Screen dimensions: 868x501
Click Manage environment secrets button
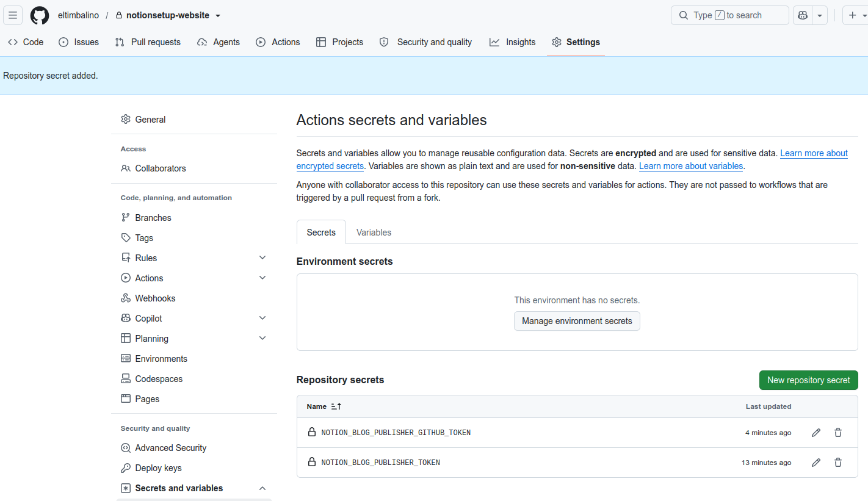tap(577, 321)
